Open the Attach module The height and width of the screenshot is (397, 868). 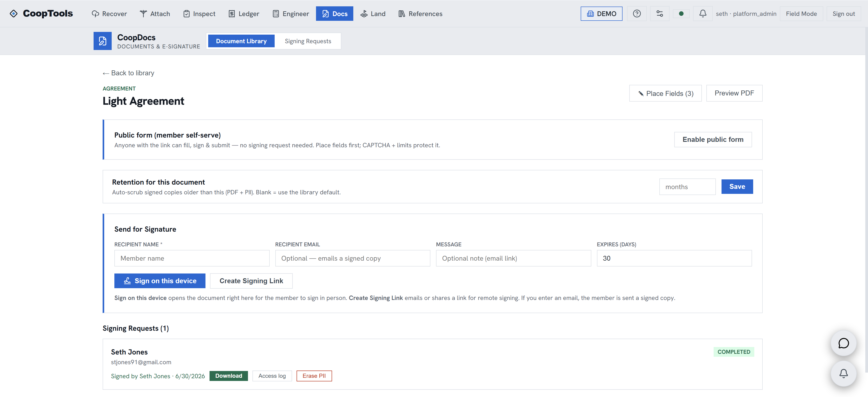pos(155,14)
